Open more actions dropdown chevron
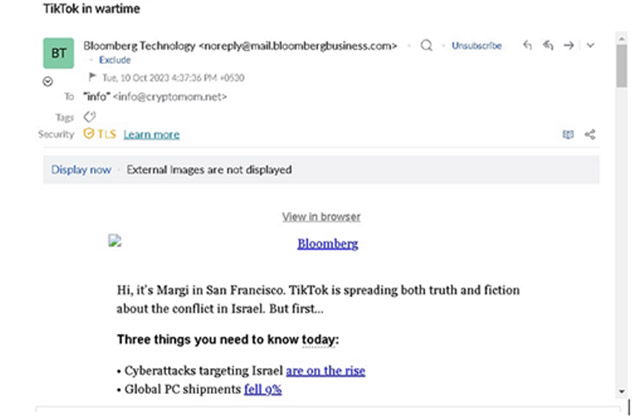 point(590,45)
